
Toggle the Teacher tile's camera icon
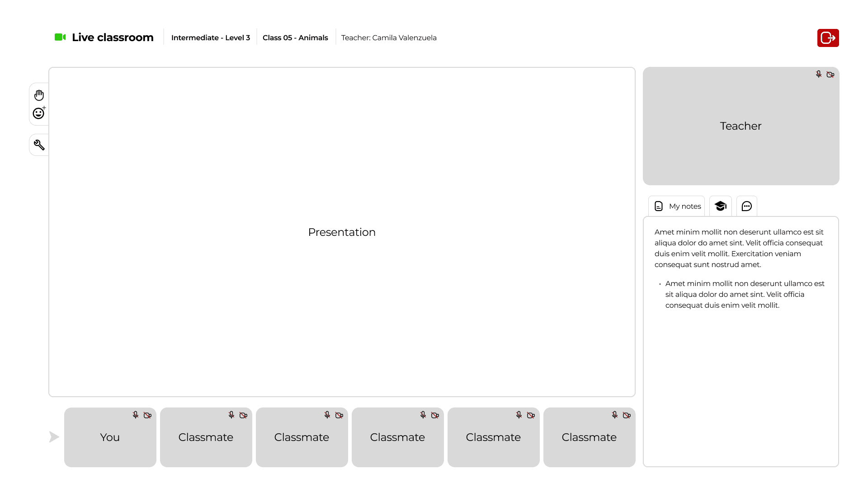click(x=830, y=74)
